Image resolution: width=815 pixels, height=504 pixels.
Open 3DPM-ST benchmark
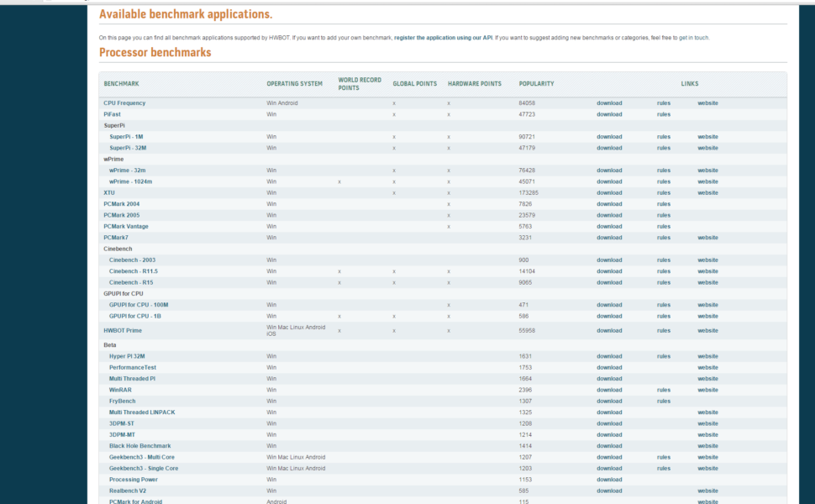[x=122, y=423]
